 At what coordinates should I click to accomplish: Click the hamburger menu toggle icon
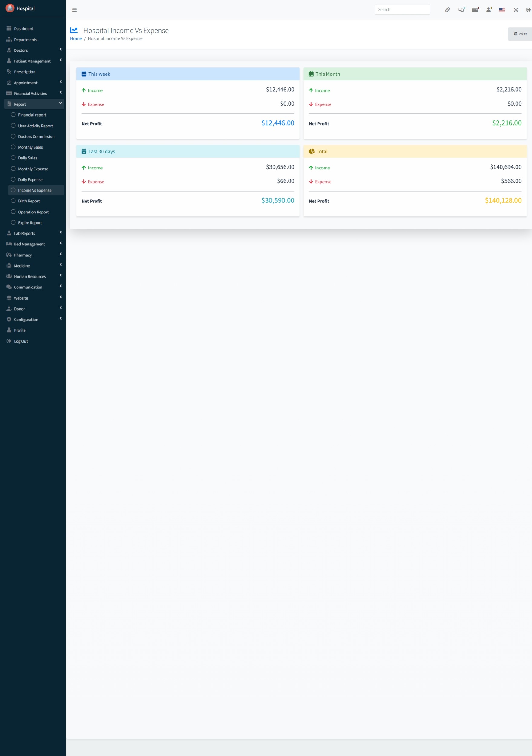74,10
